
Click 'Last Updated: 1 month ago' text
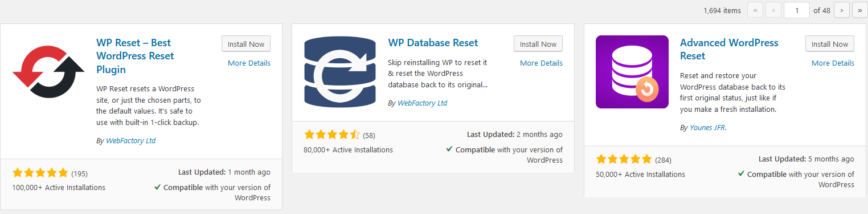pyautogui.click(x=224, y=172)
